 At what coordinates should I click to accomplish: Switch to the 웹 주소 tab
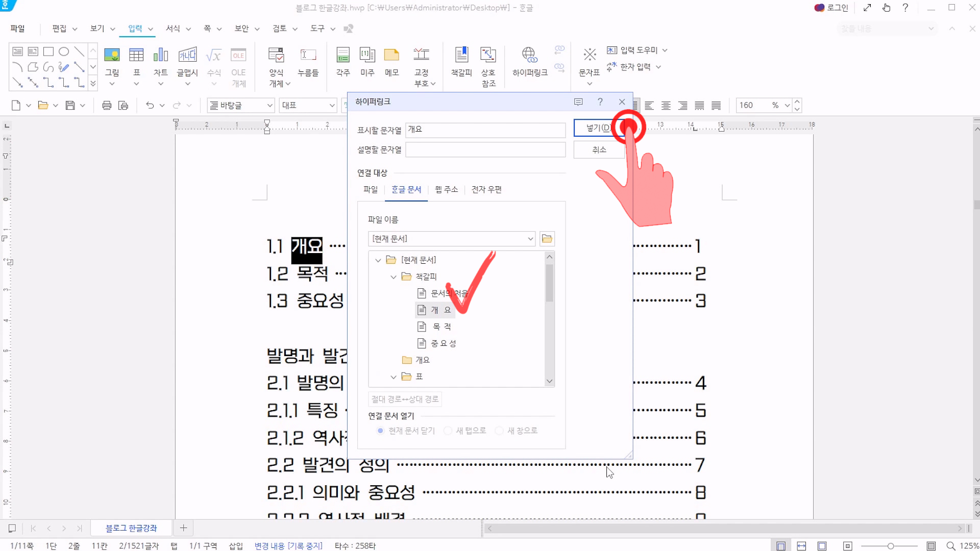[x=446, y=190]
